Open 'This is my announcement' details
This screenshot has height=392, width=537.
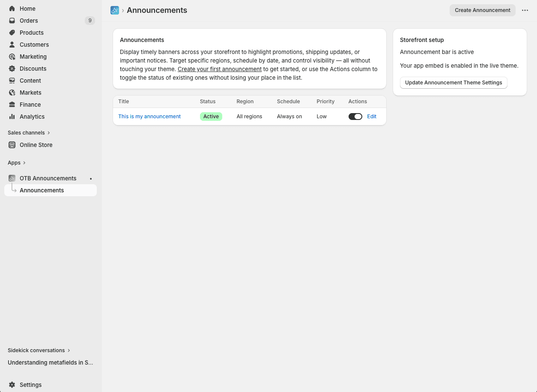[149, 116]
